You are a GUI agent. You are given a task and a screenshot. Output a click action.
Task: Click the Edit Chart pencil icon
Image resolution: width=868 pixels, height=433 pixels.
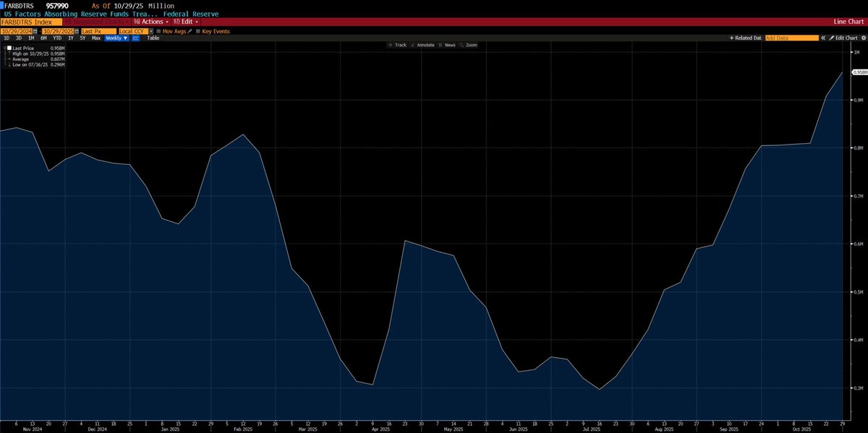[x=833, y=38]
